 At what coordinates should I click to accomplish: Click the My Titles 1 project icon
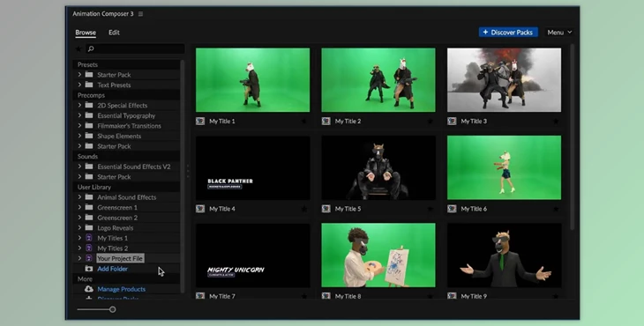89,238
